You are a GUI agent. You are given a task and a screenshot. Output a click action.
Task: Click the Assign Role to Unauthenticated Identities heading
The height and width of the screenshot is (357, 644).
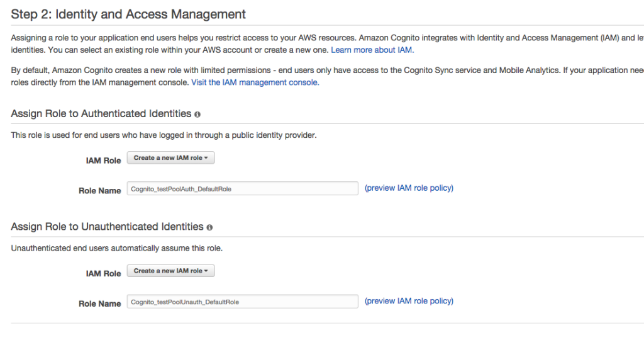tap(107, 227)
